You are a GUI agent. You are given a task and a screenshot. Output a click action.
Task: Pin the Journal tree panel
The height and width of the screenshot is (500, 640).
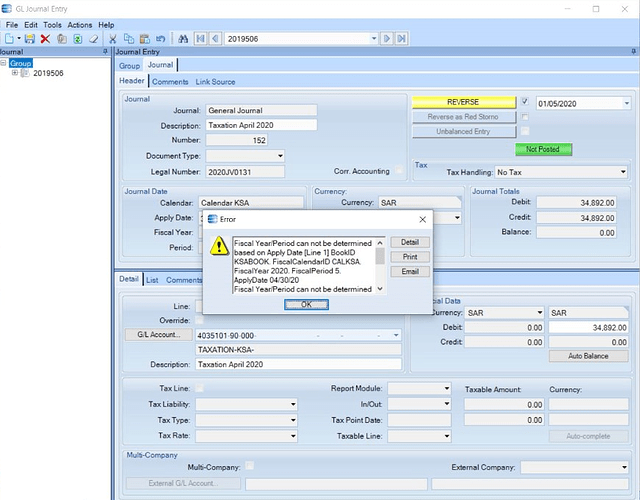tap(105, 51)
